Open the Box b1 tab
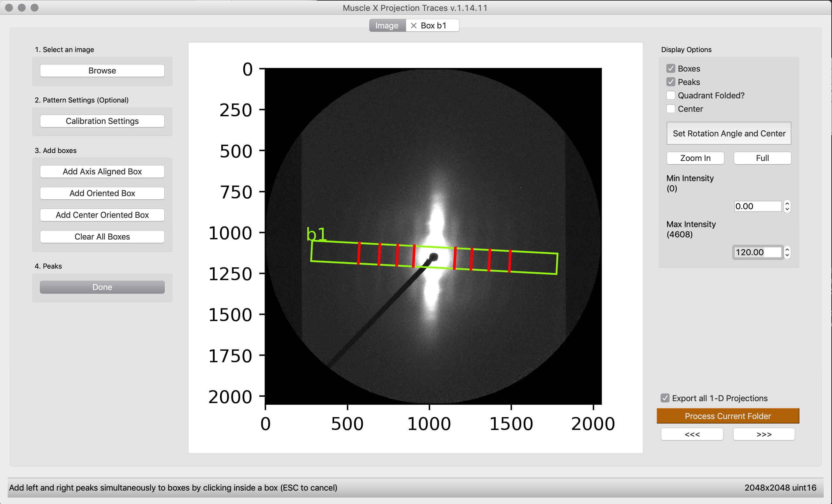This screenshot has width=832, height=504. point(434,26)
